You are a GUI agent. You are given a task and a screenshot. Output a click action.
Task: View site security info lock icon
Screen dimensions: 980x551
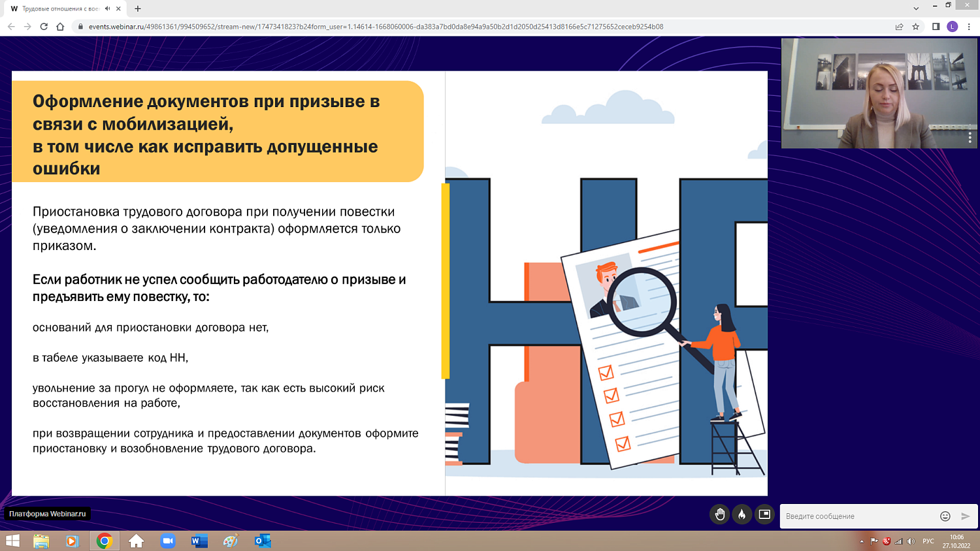(80, 27)
